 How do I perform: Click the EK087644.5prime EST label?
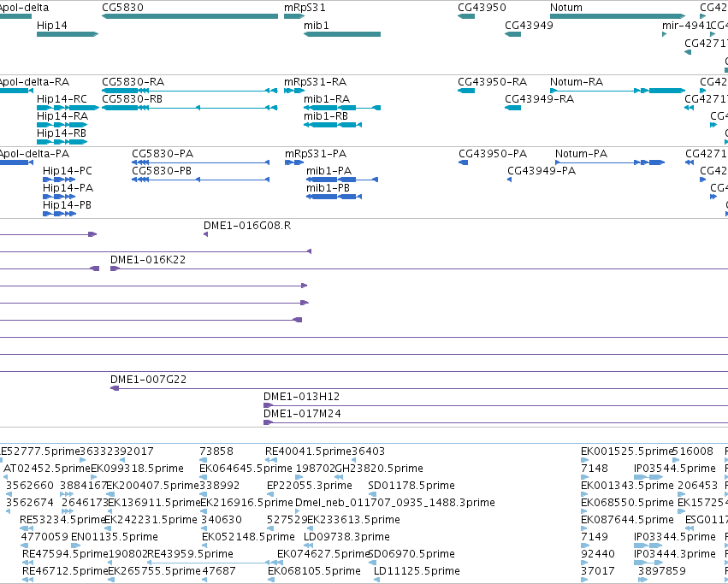pyautogui.click(x=627, y=520)
